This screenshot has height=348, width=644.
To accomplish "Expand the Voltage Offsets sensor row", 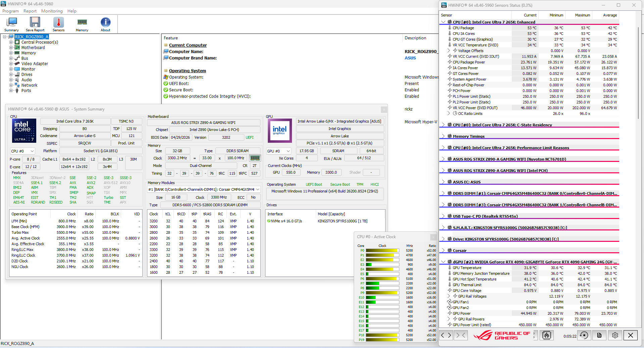I will 449,51.
